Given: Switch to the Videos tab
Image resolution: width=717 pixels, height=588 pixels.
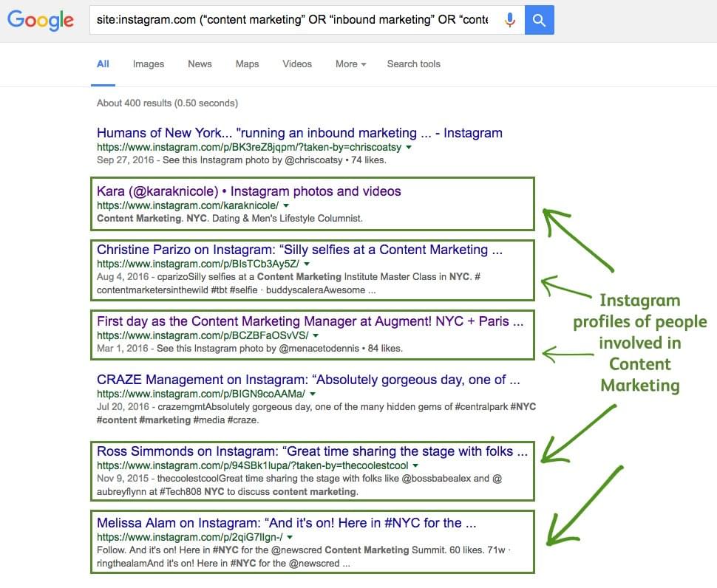Looking at the screenshot, I should click(x=297, y=64).
